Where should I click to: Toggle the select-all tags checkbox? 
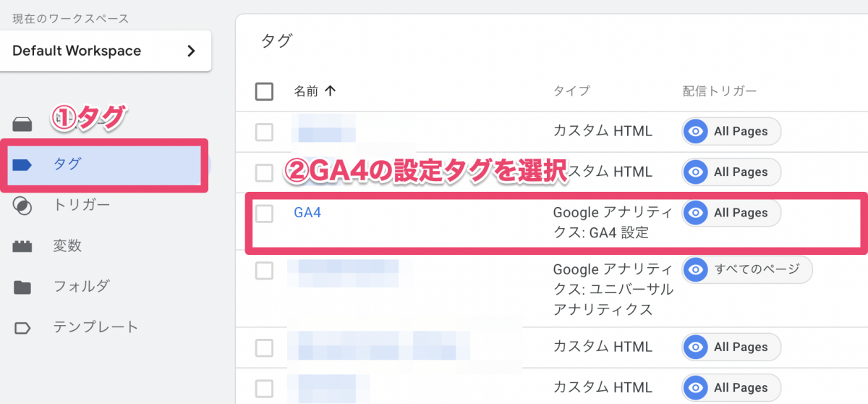(265, 91)
